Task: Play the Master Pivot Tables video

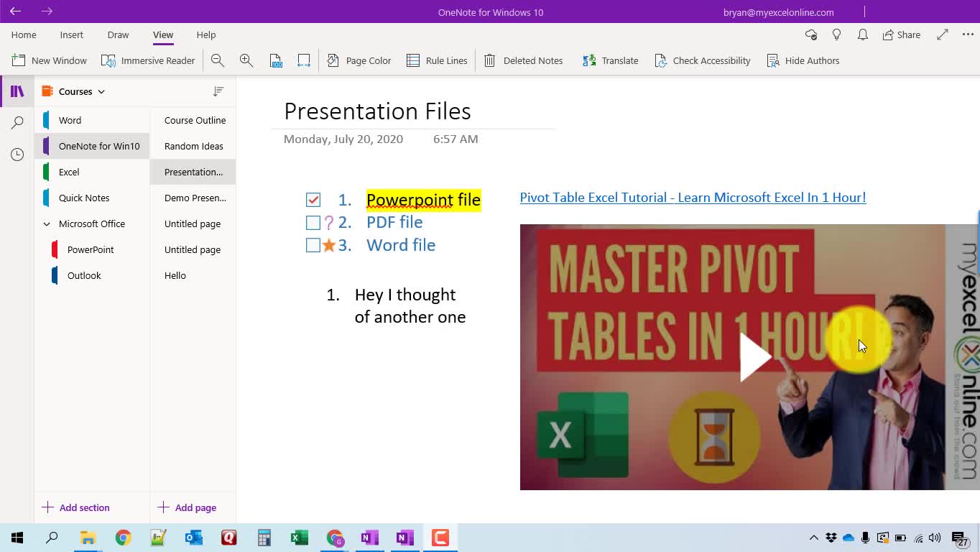Action: tap(754, 357)
